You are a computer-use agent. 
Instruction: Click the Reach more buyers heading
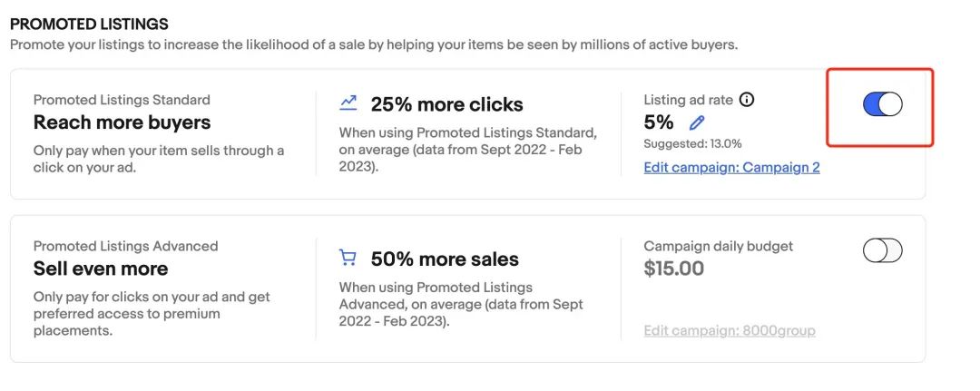click(x=122, y=122)
